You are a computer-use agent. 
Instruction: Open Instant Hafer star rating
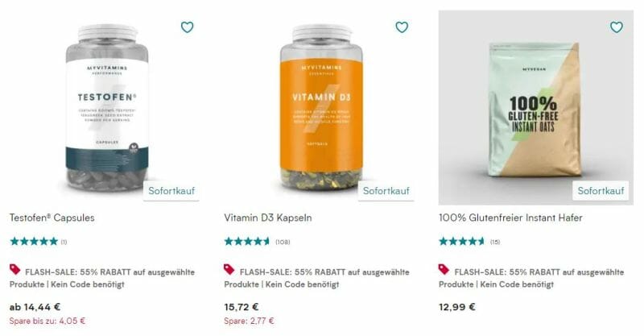461,242
